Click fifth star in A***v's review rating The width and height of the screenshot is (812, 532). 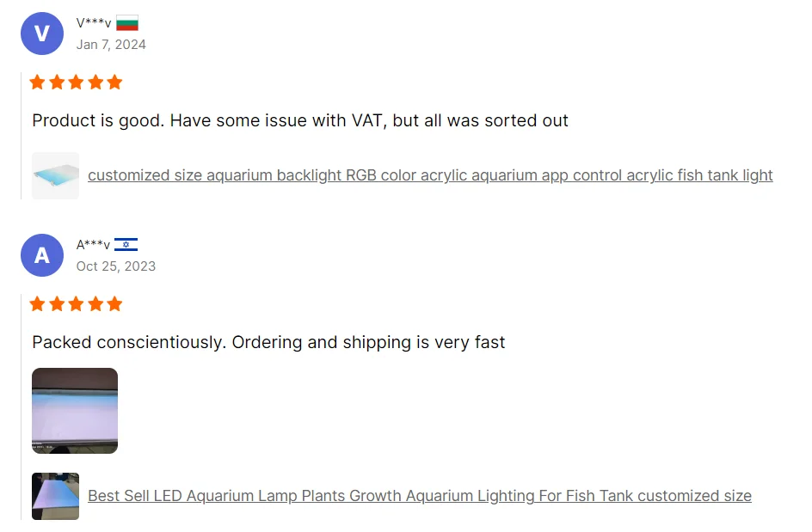point(114,304)
